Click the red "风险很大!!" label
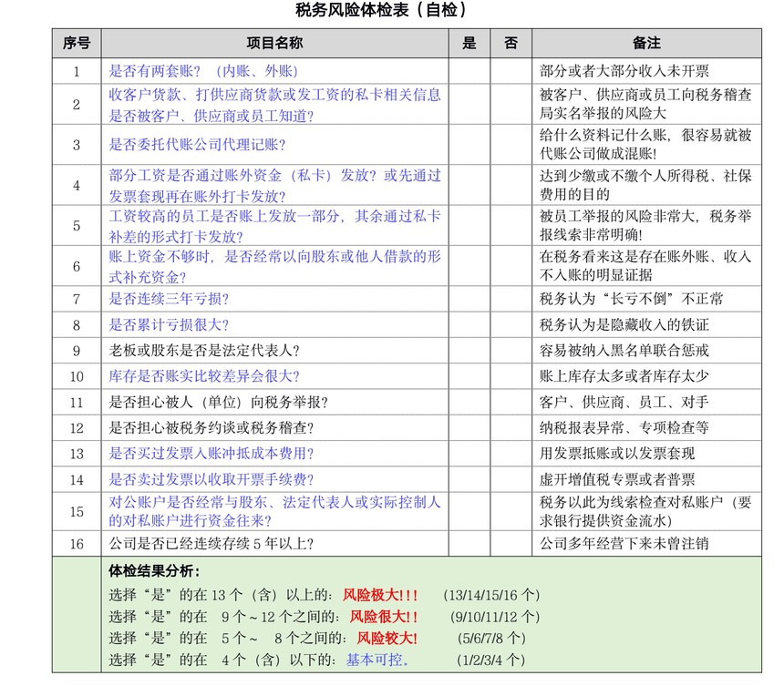Screen dimensions: 784x686 (384, 617)
